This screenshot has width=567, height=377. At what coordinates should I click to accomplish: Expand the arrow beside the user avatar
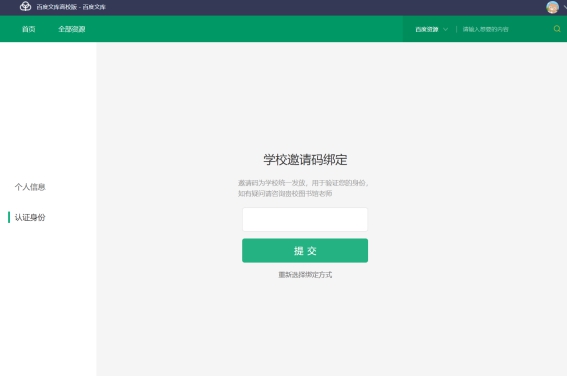pyautogui.click(x=565, y=7)
